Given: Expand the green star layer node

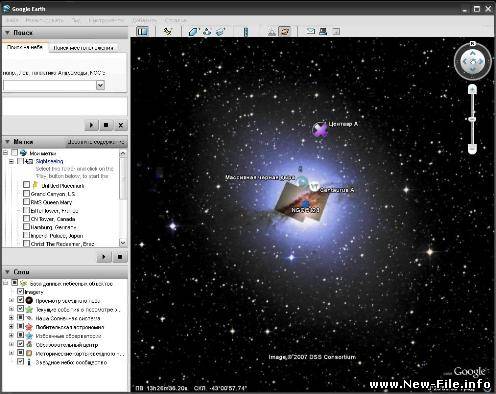Looking at the screenshot, I should 11,309.
